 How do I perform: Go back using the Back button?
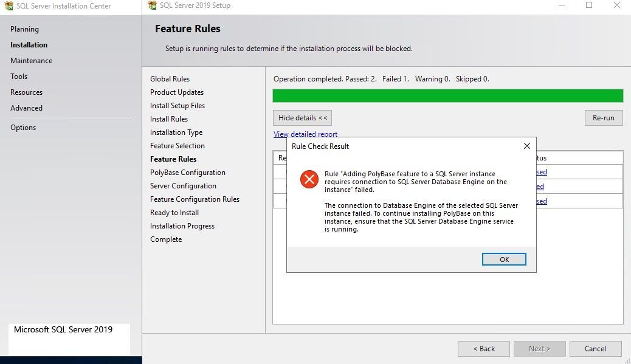click(484, 348)
